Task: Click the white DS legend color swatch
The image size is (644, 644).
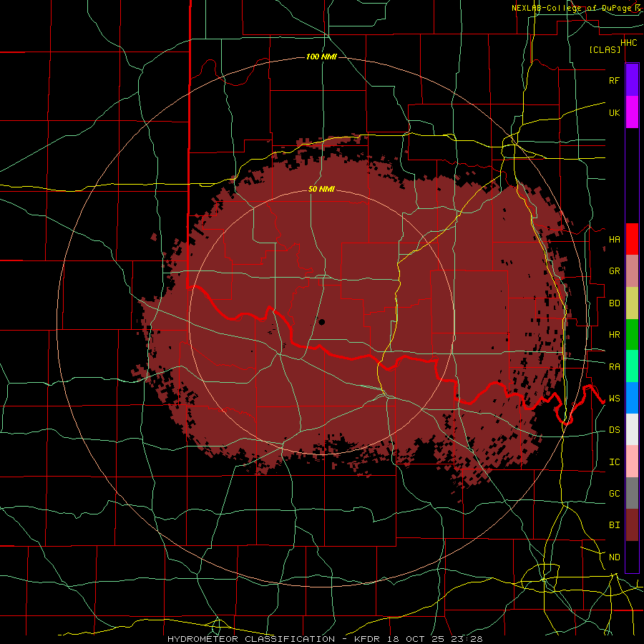Action: 632,429
